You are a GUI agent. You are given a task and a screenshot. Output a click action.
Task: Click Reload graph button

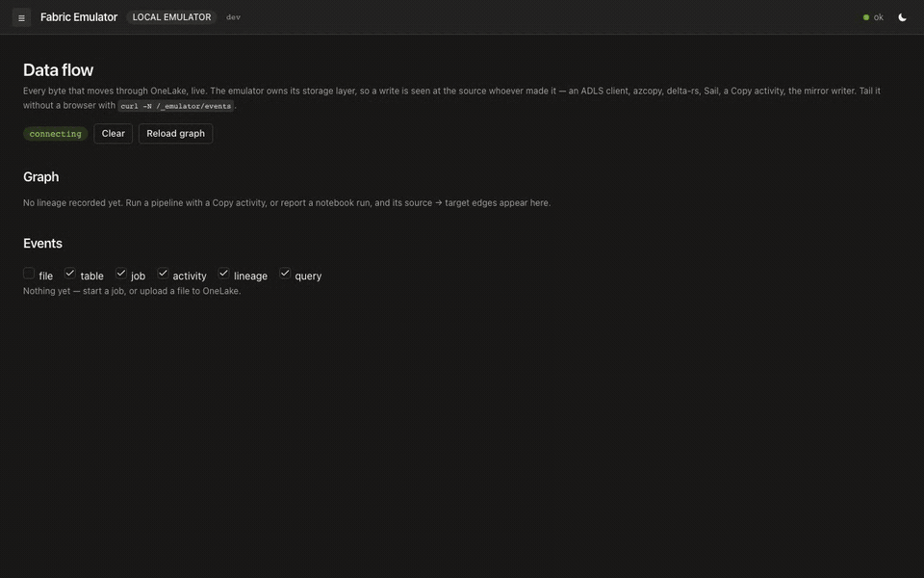pyautogui.click(x=175, y=133)
